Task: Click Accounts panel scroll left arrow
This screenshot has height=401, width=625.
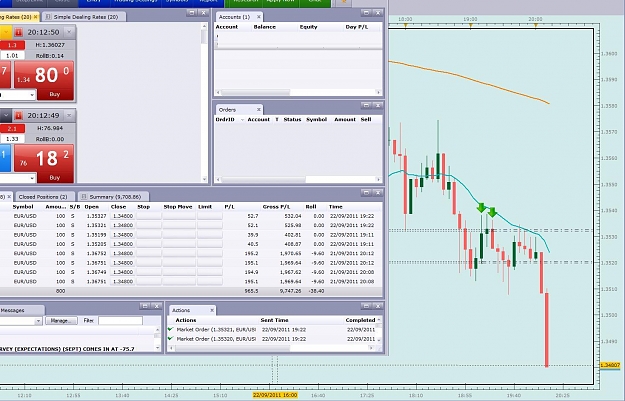Action: 218,92
